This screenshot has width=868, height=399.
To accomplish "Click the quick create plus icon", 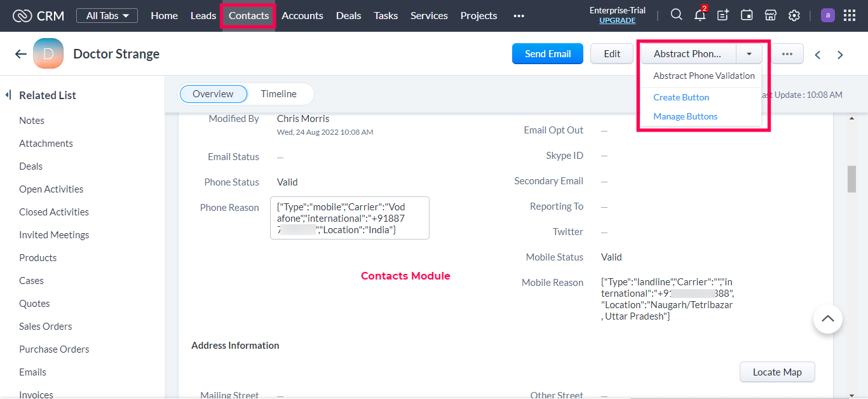I will (723, 15).
